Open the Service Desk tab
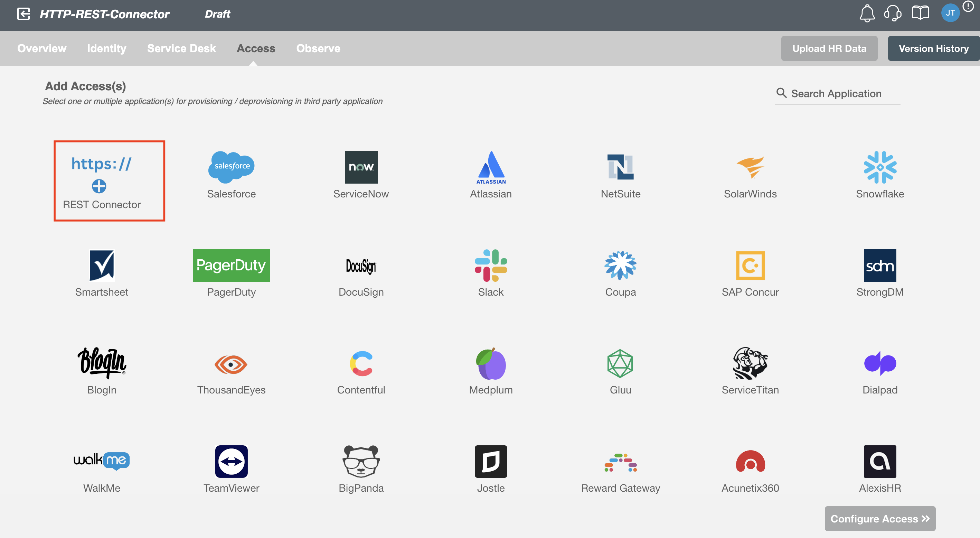 (181, 48)
